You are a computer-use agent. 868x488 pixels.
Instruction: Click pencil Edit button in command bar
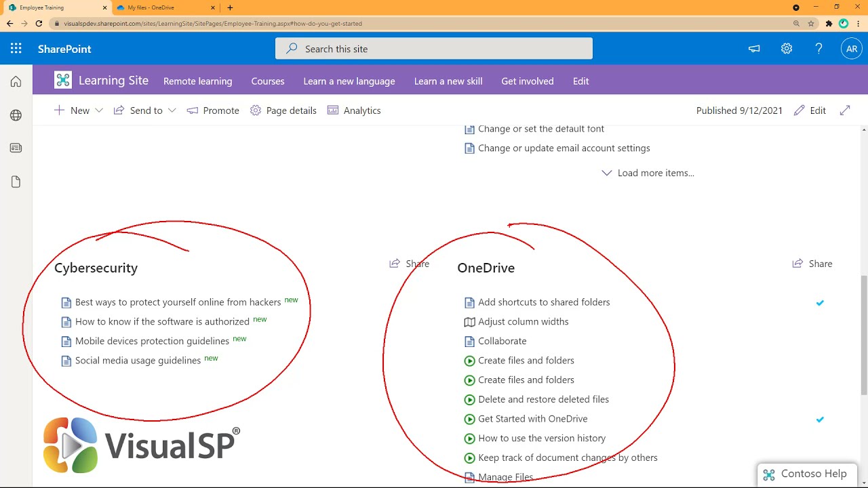810,110
